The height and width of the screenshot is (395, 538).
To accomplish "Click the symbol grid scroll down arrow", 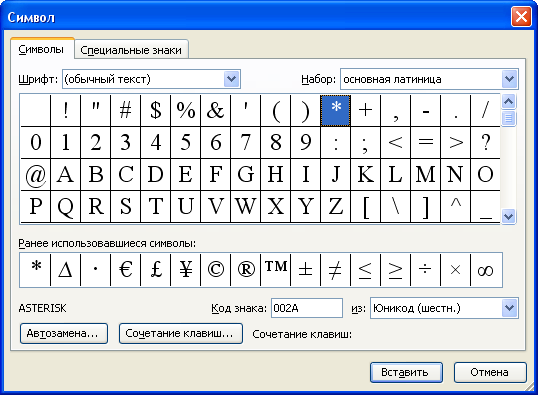I will (x=508, y=217).
